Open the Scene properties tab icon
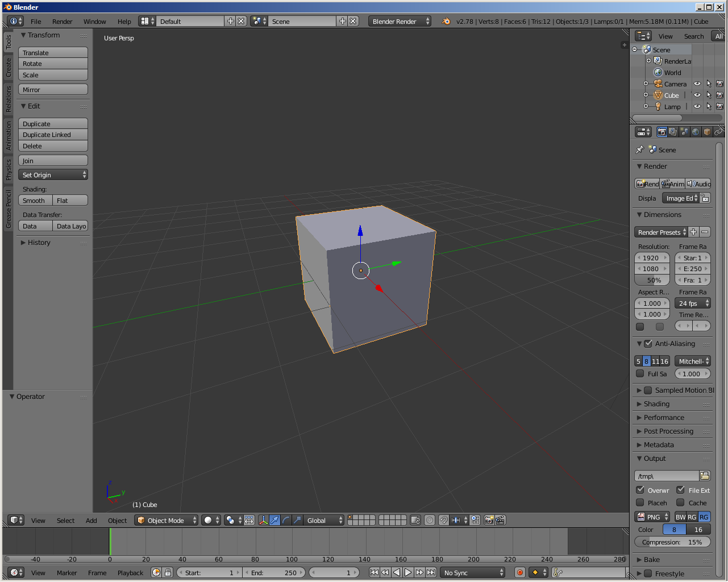 [684, 132]
